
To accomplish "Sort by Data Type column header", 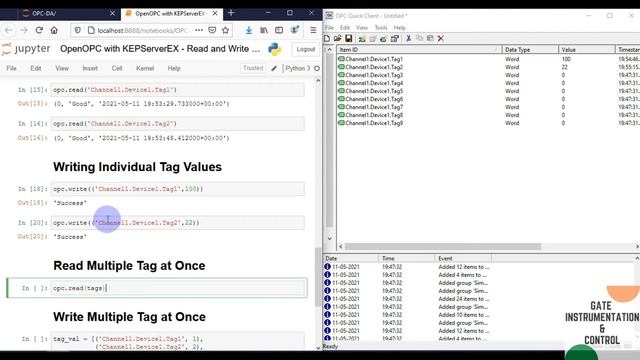I will pyautogui.click(x=530, y=49).
